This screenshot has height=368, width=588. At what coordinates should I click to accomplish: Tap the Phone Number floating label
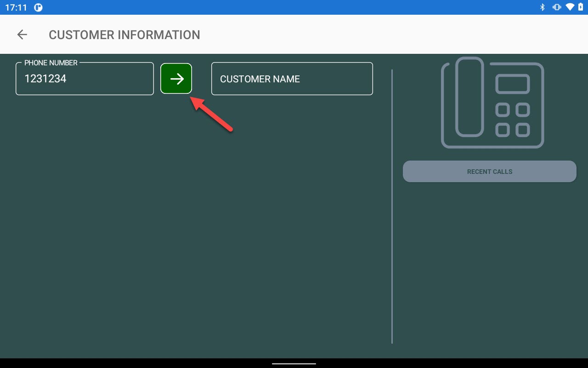tap(51, 63)
